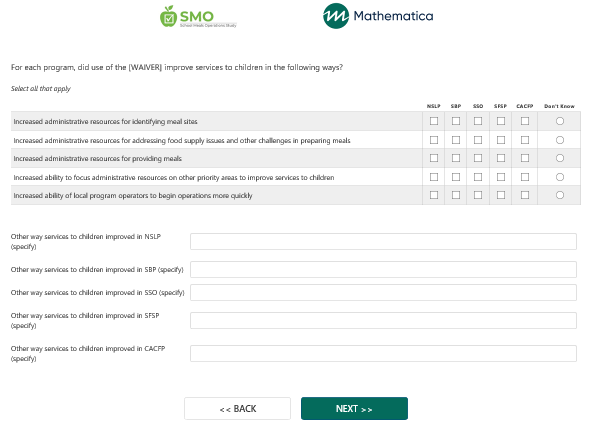Check NSLP for identifying meal sites

point(434,121)
